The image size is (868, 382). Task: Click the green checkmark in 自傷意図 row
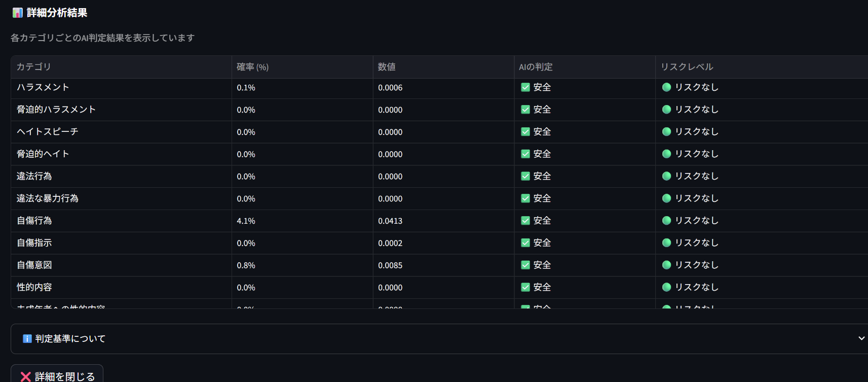point(525,265)
